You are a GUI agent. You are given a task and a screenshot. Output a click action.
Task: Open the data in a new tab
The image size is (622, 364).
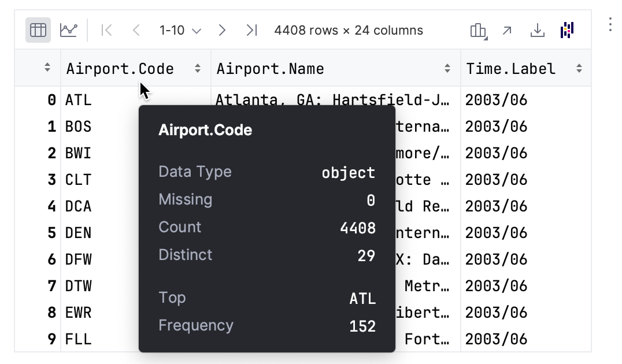click(507, 30)
